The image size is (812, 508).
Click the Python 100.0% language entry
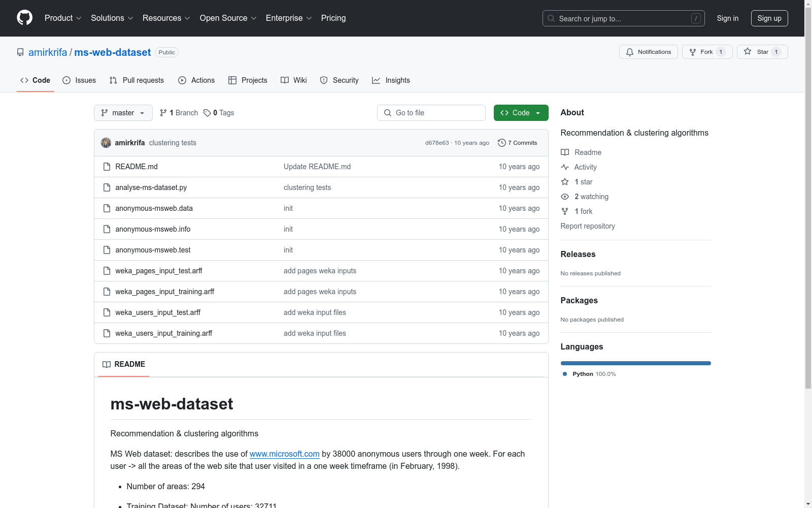589,374
